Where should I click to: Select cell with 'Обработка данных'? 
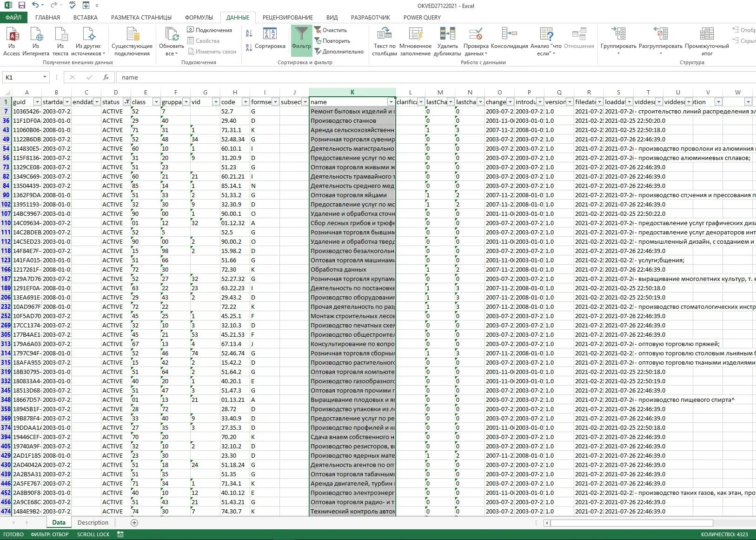pyautogui.click(x=352, y=269)
